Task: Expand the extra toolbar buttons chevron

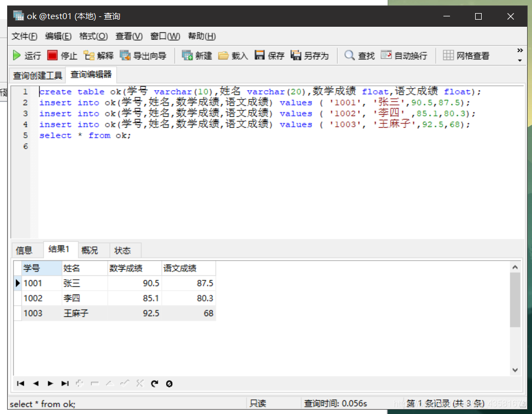Action: point(519,50)
